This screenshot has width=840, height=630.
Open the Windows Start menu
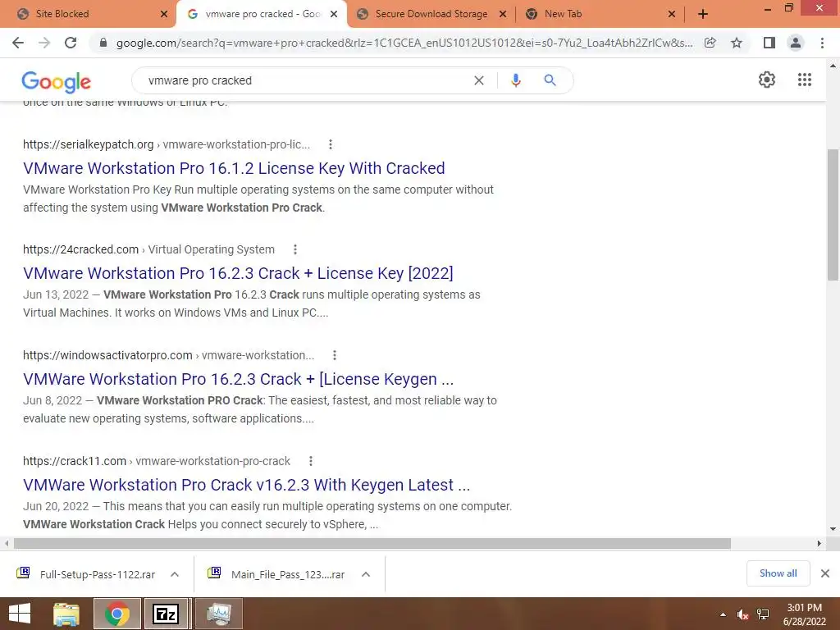click(20, 614)
